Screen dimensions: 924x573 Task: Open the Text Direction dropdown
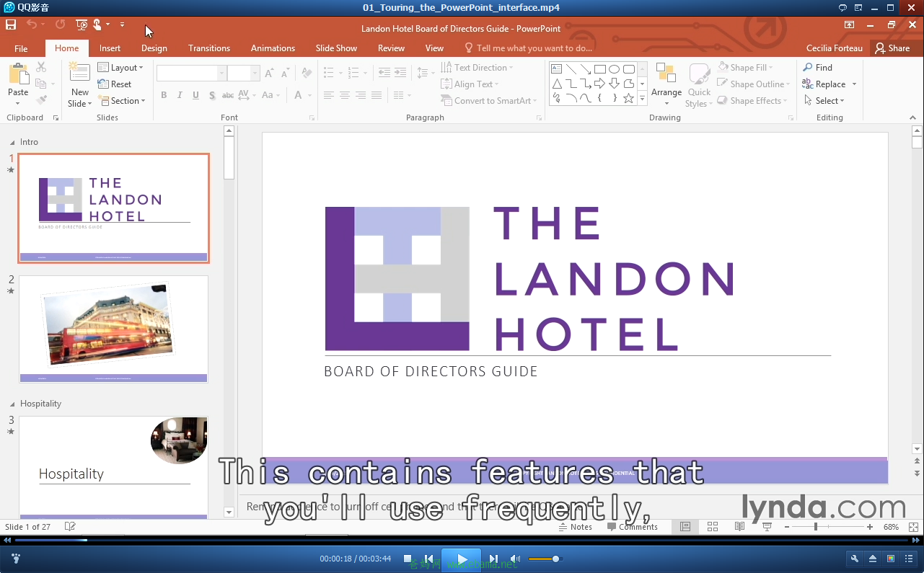click(x=478, y=68)
